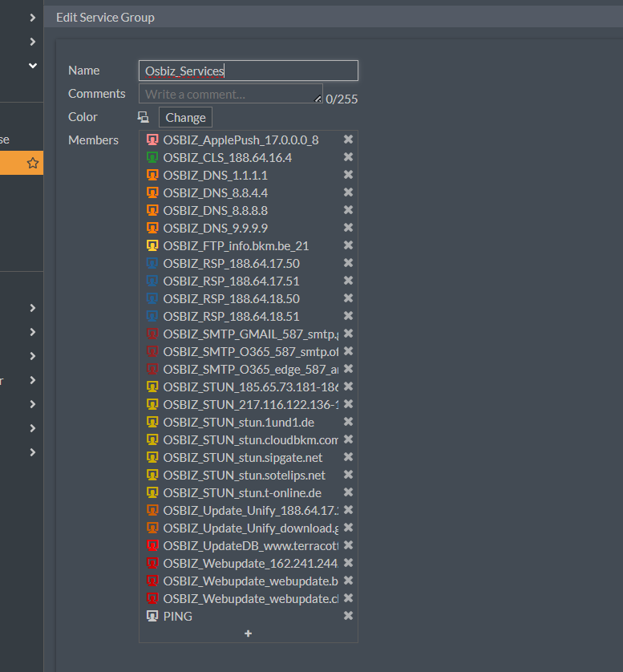Click the color preview icon beside Change
The height and width of the screenshot is (672, 623).
pos(143,117)
